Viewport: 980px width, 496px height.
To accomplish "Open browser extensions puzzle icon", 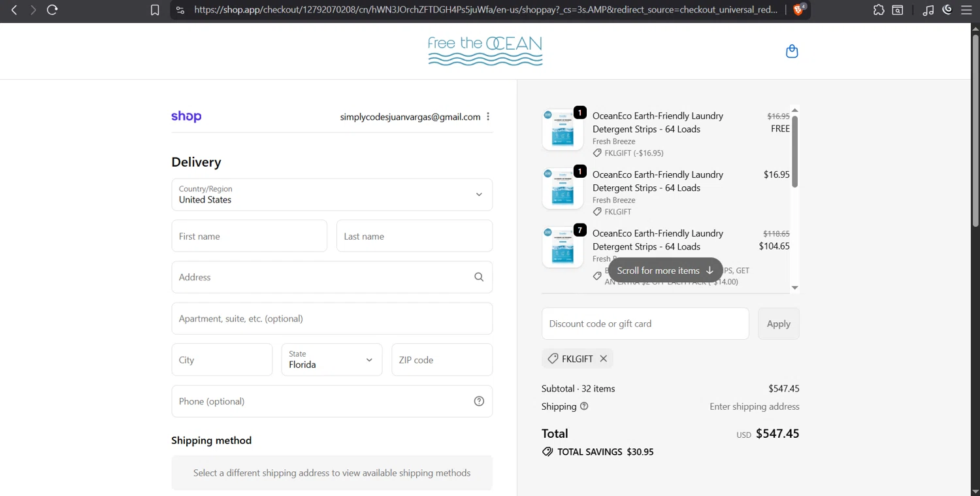I will 879,10.
